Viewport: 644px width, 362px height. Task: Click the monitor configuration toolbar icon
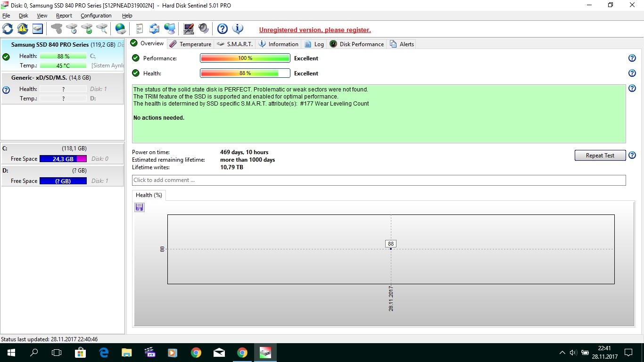[189, 29]
